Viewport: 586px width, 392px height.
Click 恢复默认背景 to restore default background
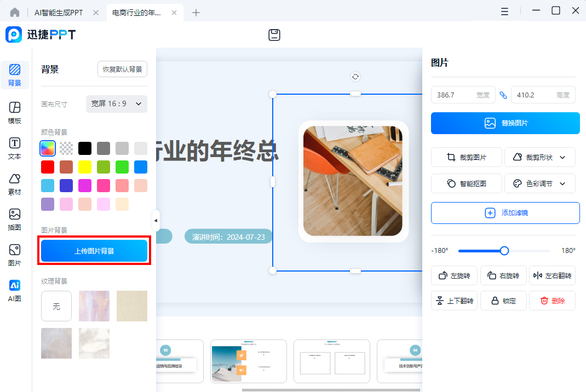tap(122, 69)
